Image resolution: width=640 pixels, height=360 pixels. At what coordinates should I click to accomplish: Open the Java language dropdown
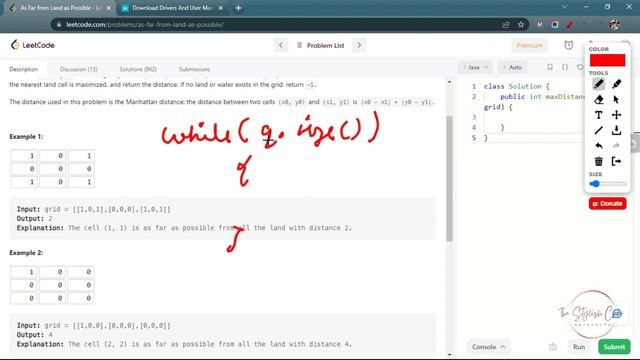tap(476, 67)
